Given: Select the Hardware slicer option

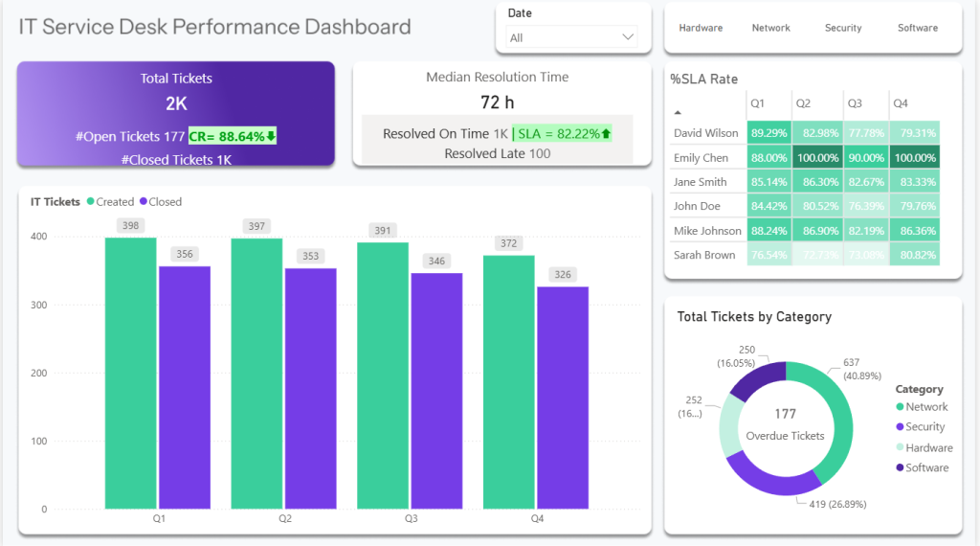Looking at the screenshot, I should 701,28.
